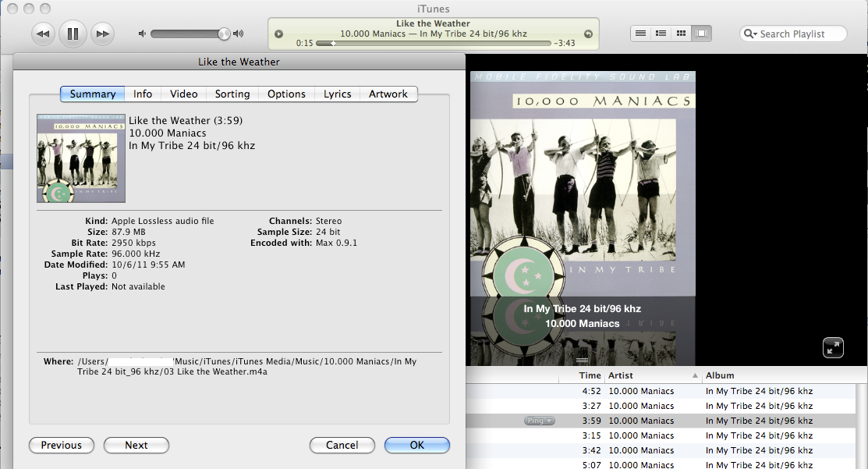
Task: Toggle sort direction arrow in Artist column
Action: [x=696, y=375]
